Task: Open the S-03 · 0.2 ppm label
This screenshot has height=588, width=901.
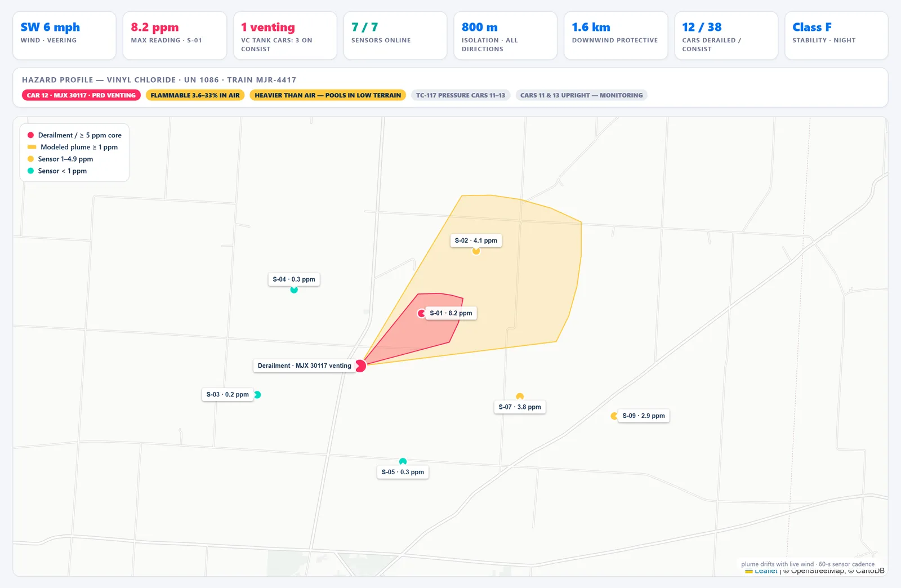Action: (x=228, y=395)
